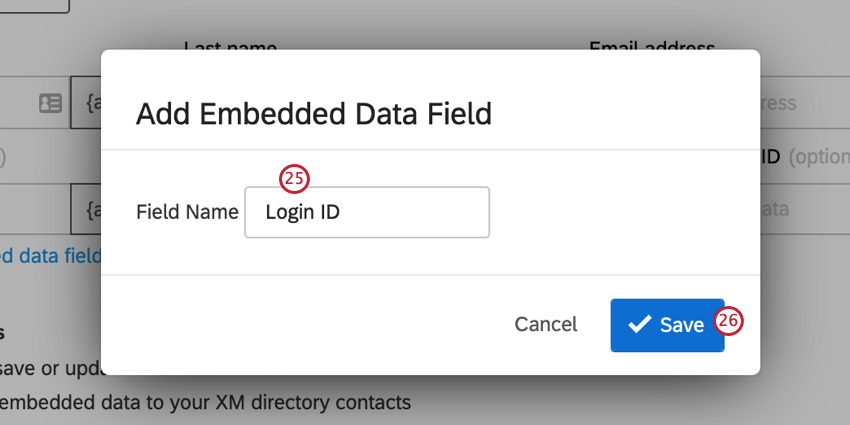
Task: Click the email address field at right
Action: point(805,103)
